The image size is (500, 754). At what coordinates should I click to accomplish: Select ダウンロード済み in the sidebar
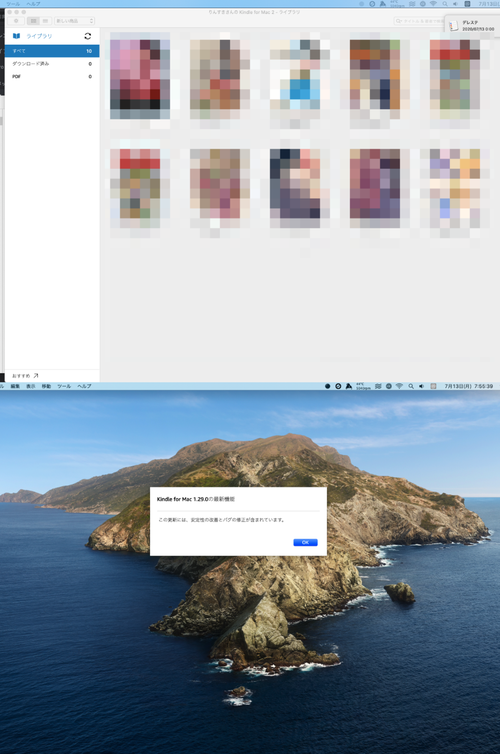tap(52, 63)
